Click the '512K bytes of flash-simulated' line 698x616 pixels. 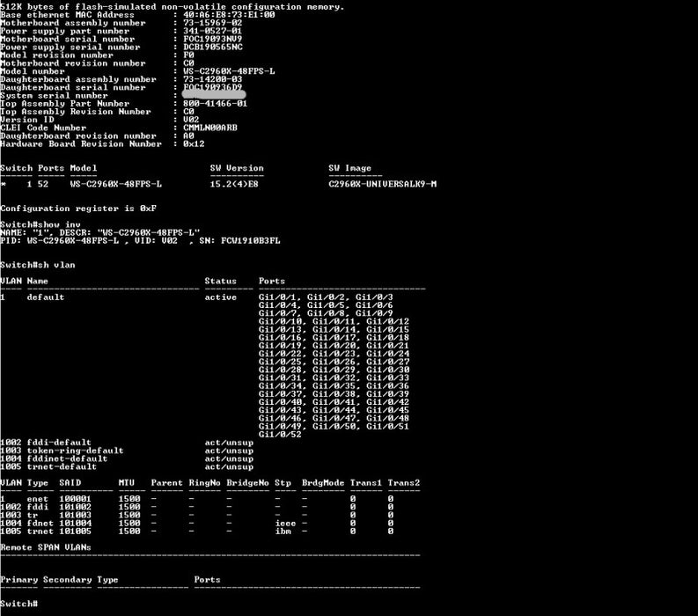coord(173,7)
